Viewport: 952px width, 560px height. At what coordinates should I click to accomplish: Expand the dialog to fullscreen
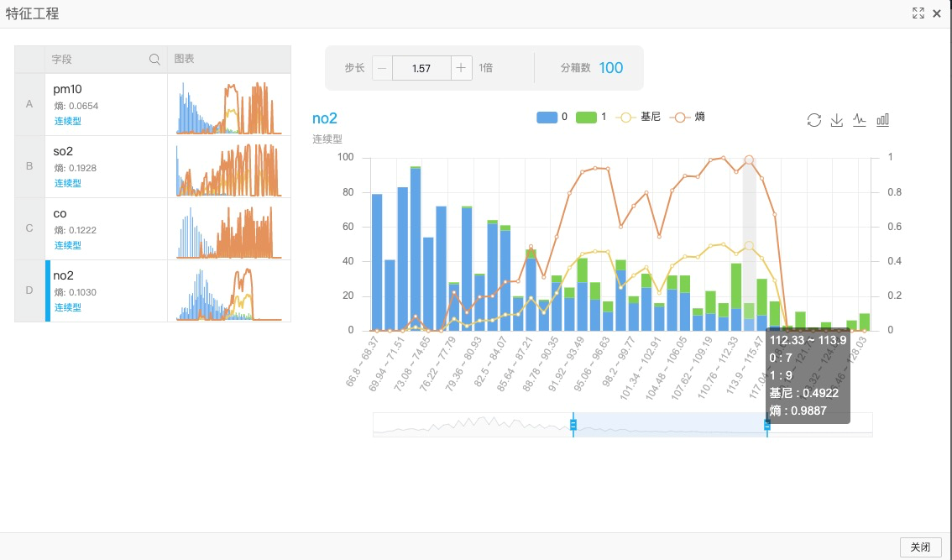[x=918, y=13]
